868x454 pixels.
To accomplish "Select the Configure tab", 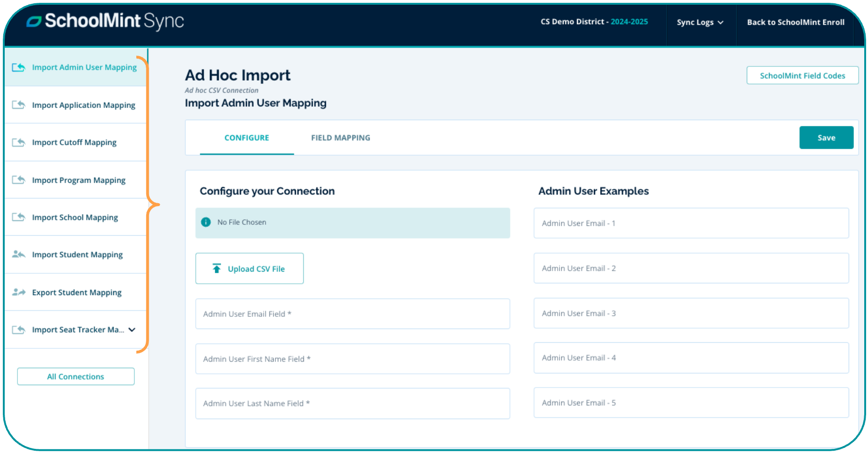I will (247, 138).
